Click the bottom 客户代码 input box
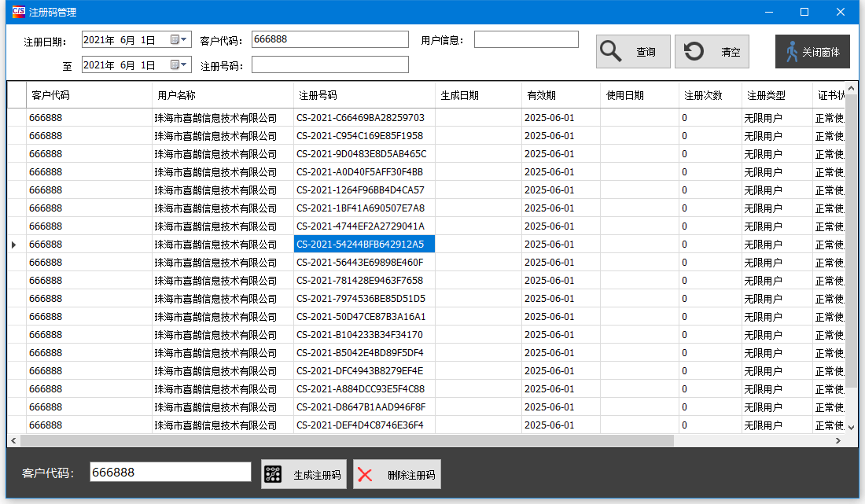This screenshot has height=504, width=865. click(x=170, y=473)
